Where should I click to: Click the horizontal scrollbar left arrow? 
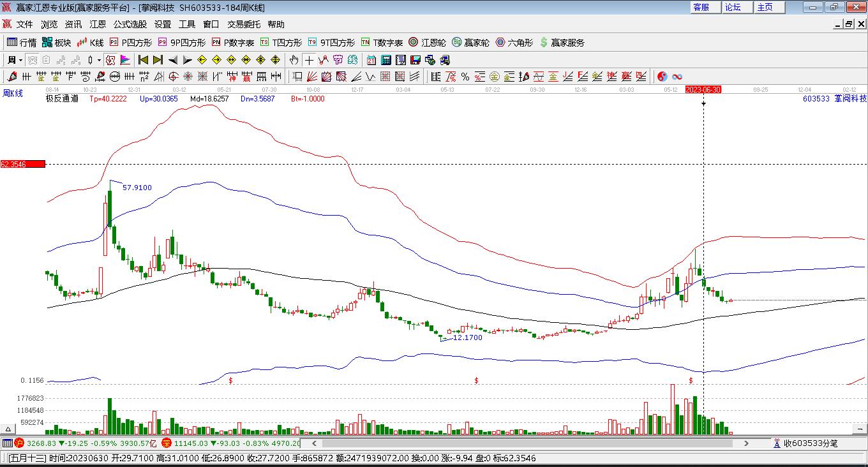coord(315,443)
